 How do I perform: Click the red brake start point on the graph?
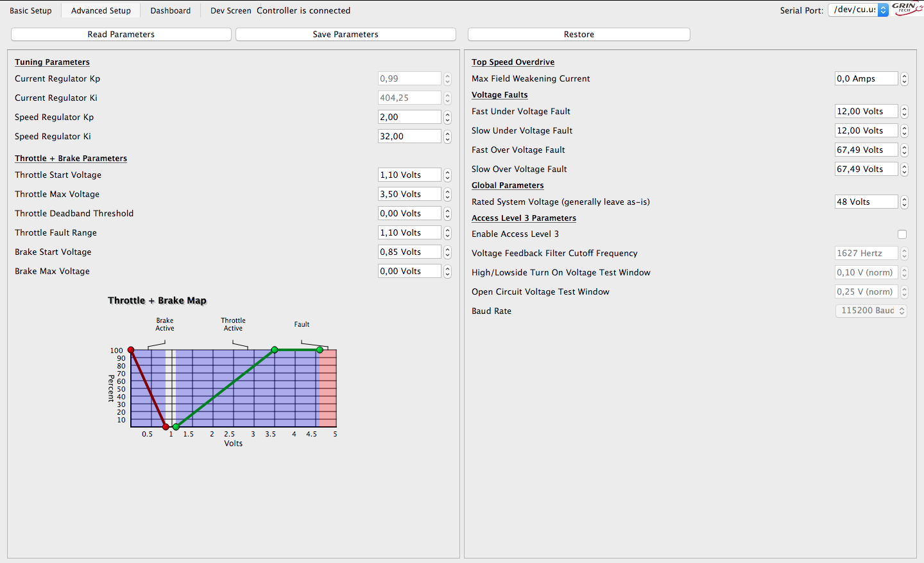click(166, 427)
